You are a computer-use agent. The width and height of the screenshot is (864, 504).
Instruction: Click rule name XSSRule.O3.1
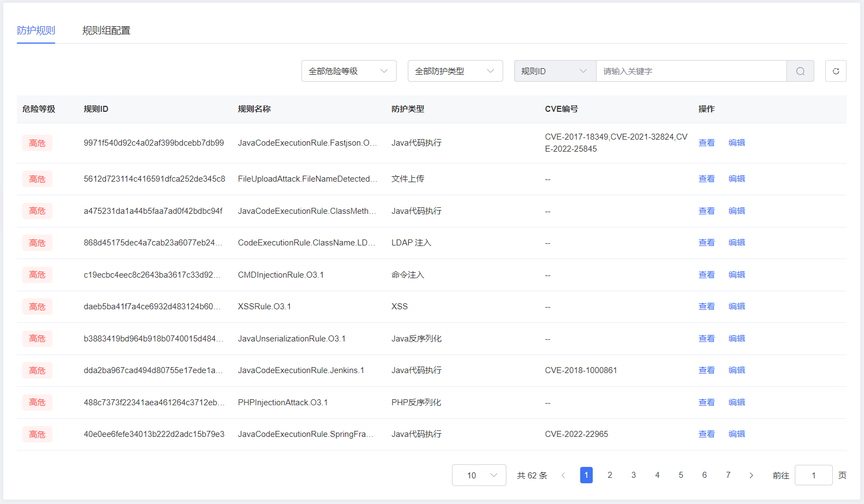(265, 307)
